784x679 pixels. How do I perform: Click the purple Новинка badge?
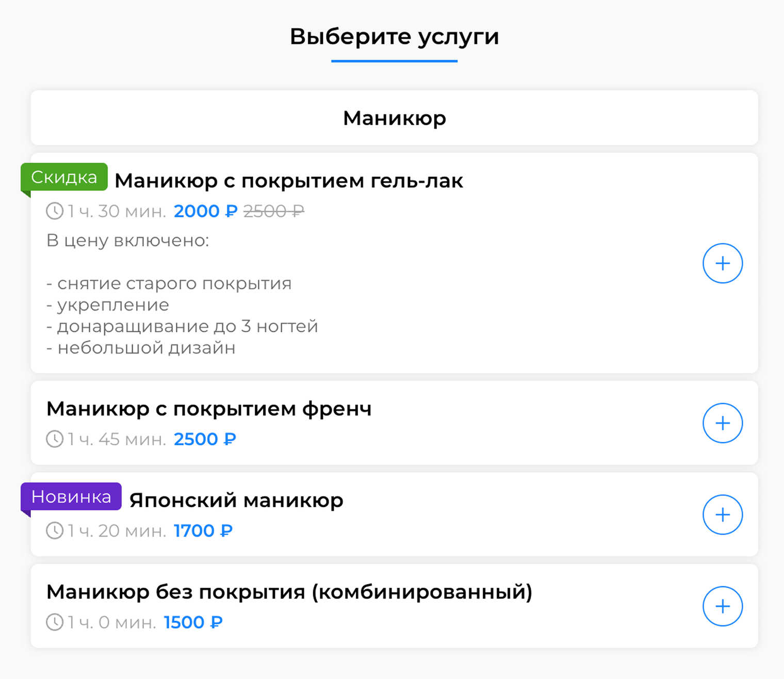71,496
